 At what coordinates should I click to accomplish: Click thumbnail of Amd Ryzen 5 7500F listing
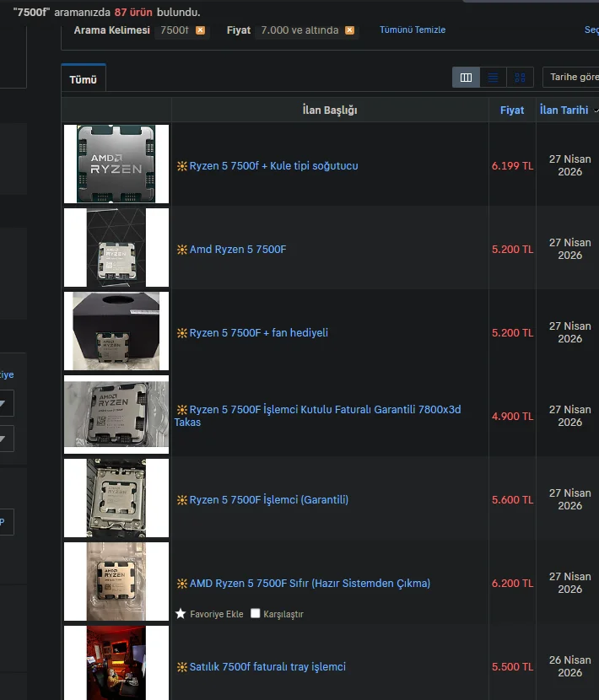coord(116,247)
